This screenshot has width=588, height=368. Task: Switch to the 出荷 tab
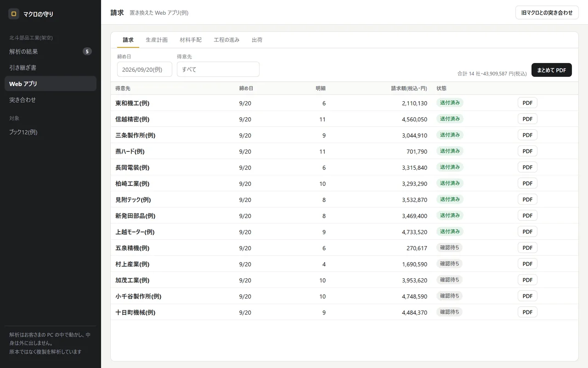[257, 40]
